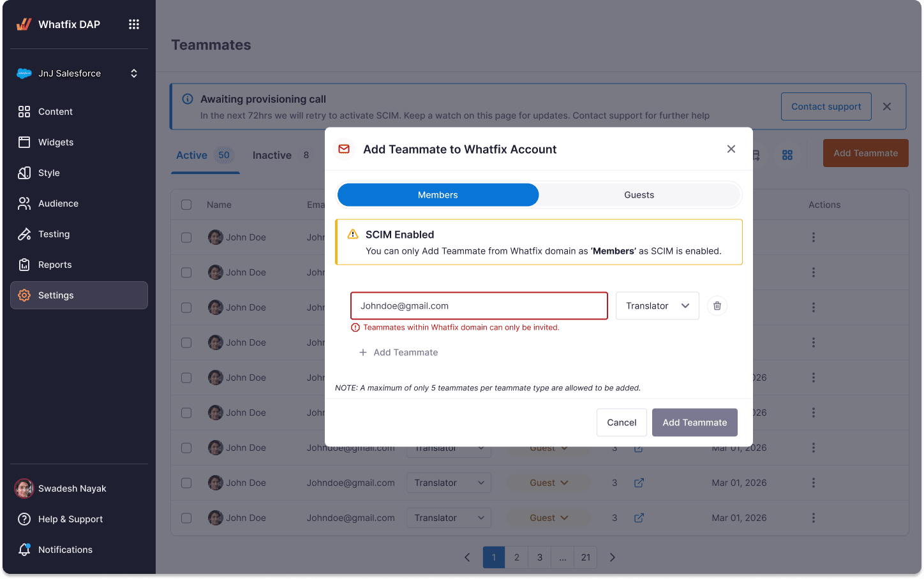Check the first John Doe row checkbox
This screenshot has width=924, height=579.
[x=186, y=237]
